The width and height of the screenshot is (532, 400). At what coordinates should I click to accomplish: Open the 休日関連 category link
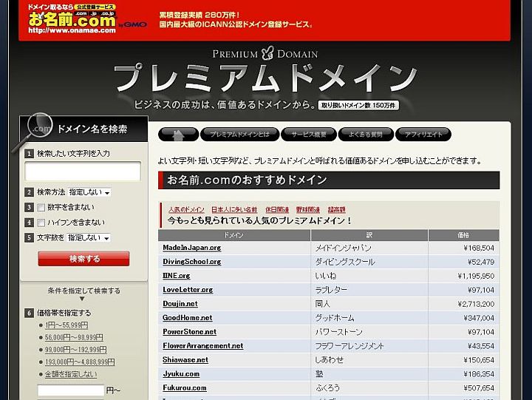click(x=277, y=209)
